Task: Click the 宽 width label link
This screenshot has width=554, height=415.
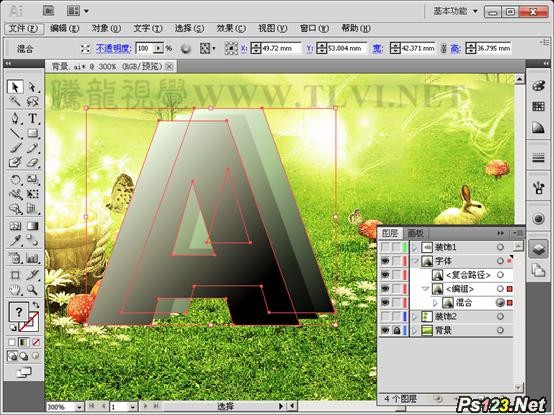Action: [x=377, y=48]
